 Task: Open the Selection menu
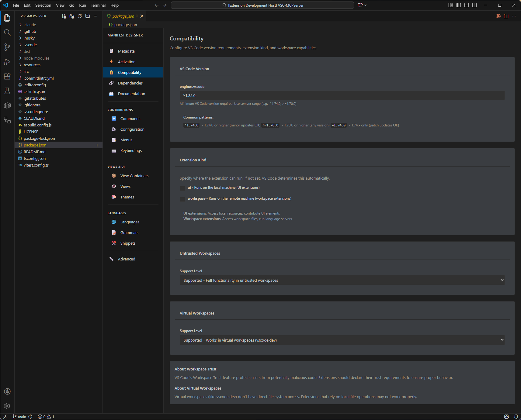pyautogui.click(x=43, y=5)
